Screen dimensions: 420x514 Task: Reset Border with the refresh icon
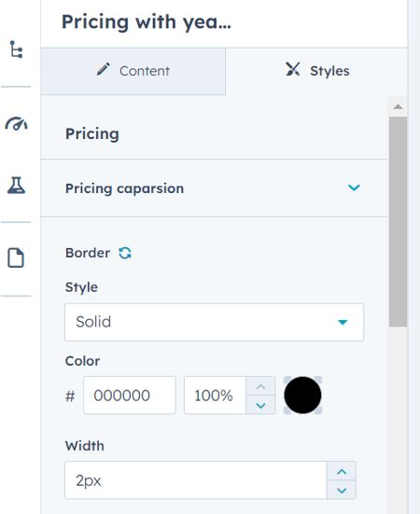125,253
